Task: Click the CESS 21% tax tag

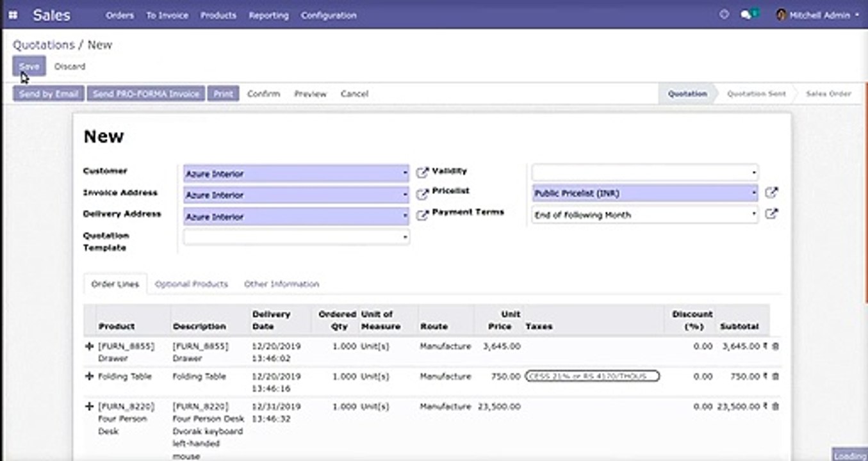Action: pyautogui.click(x=592, y=376)
